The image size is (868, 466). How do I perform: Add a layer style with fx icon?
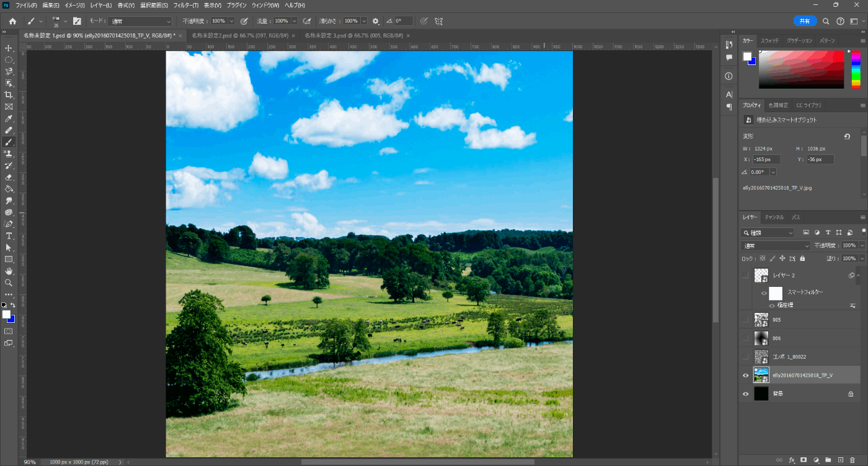(x=792, y=460)
